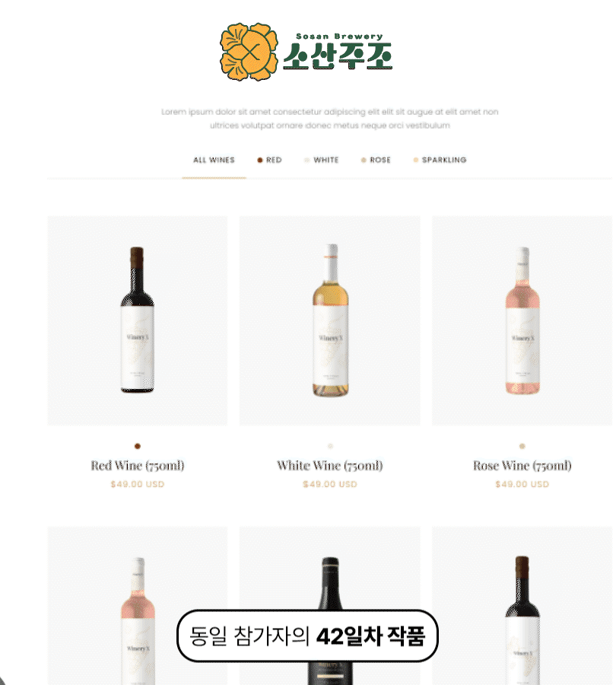Open the second-row black bottle thumbnail
The image size is (616, 685).
pos(330,606)
